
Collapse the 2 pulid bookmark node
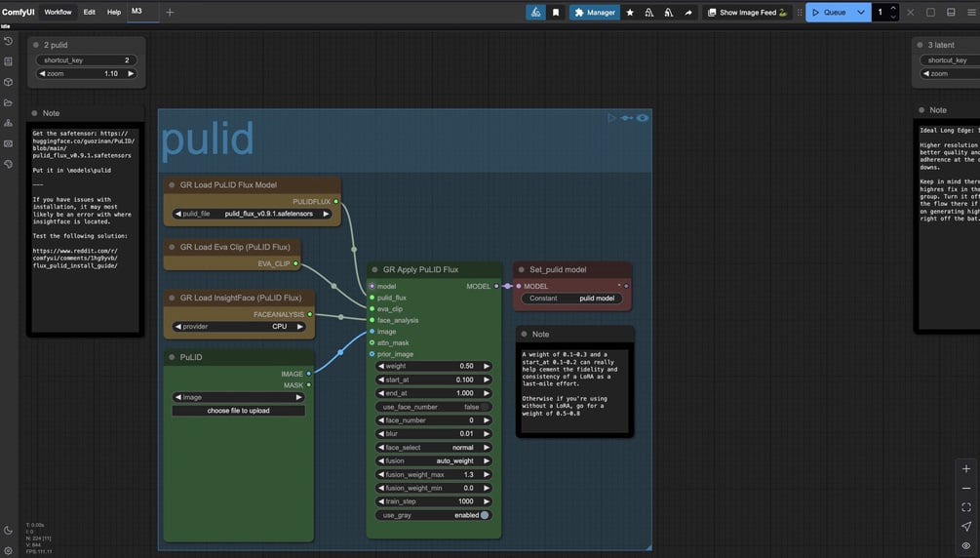coord(36,45)
